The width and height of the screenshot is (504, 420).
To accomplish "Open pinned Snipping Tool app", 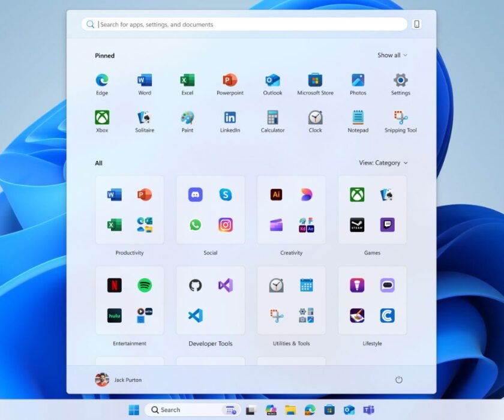I will click(401, 118).
